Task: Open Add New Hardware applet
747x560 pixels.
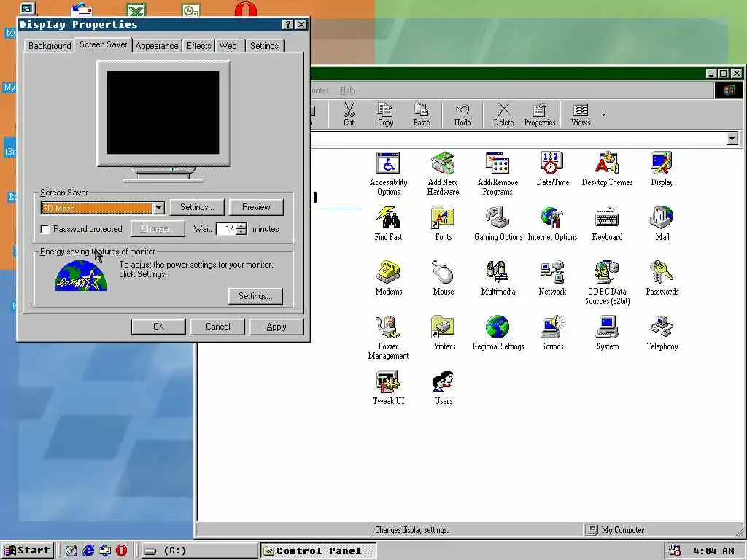Action: [443, 174]
